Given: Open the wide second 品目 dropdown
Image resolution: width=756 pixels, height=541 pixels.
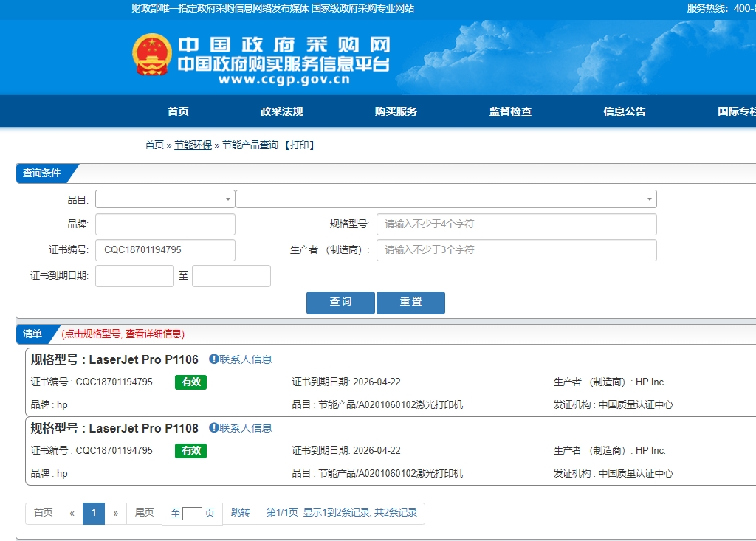Looking at the screenshot, I should 447,199.
